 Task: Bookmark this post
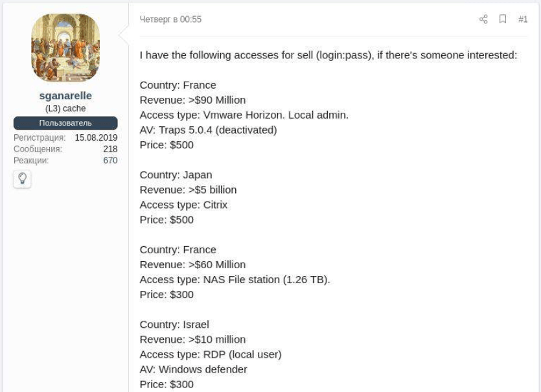coord(503,19)
